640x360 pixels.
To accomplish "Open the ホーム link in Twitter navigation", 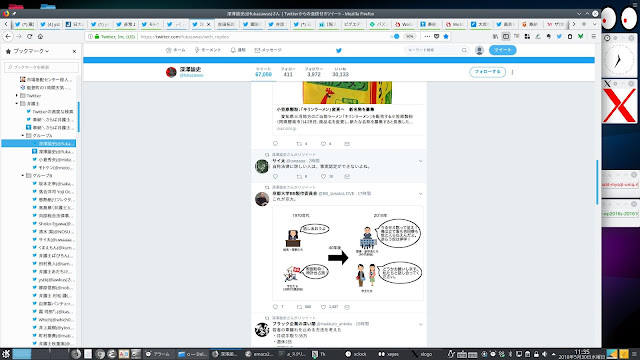I will [176, 50].
